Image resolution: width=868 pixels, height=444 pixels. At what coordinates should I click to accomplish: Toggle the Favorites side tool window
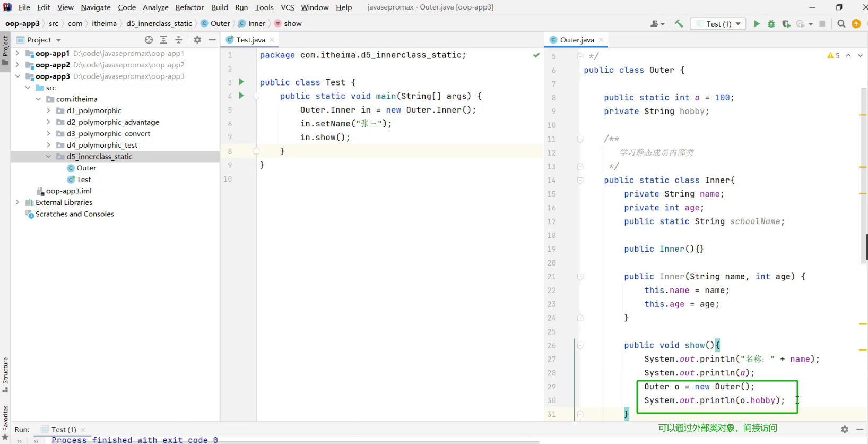[x=5, y=423]
